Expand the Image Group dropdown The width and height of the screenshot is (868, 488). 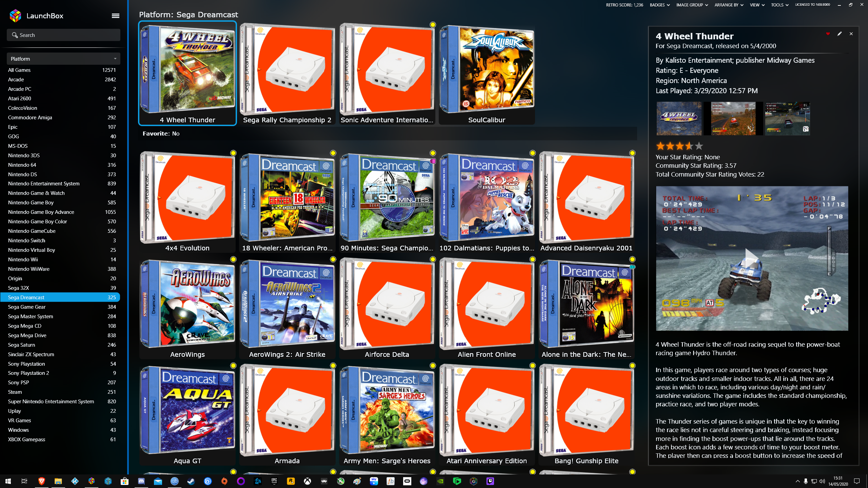point(692,5)
